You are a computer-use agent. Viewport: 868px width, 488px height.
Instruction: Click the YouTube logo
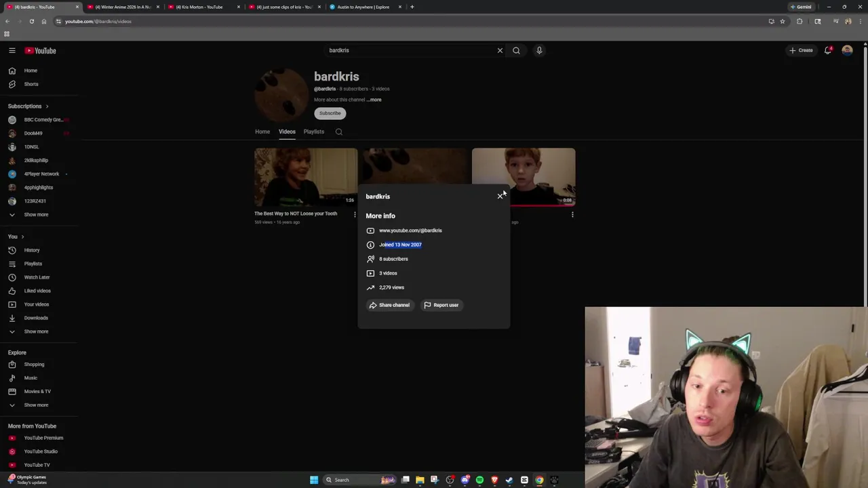pyautogui.click(x=41, y=51)
